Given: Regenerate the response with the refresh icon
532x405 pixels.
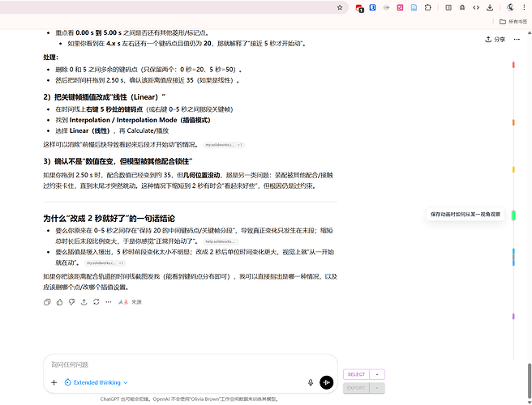Looking at the screenshot, I should pyautogui.click(x=97, y=301).
